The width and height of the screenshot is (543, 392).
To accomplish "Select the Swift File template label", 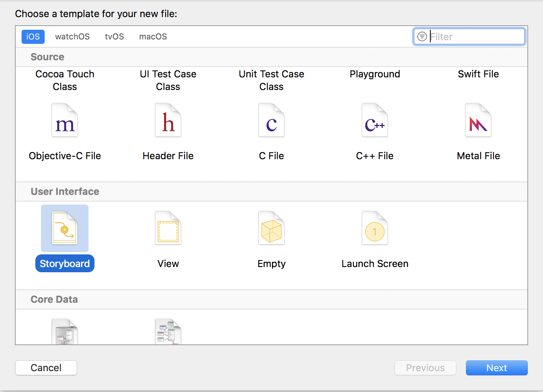I will pyautogui.click(x=478, y=74).
